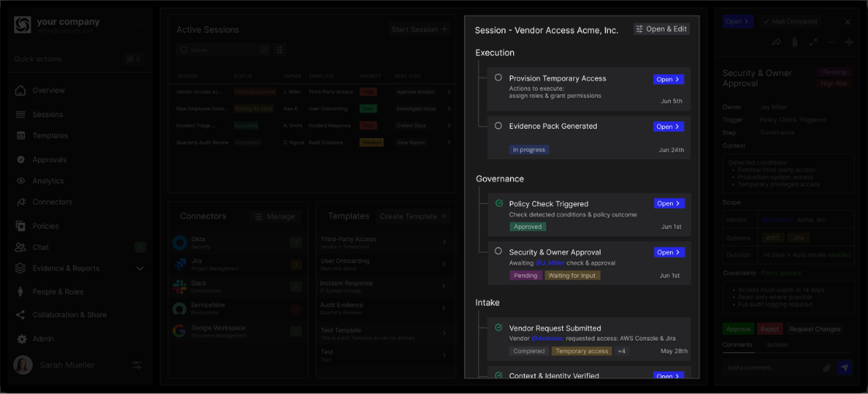868x394 pixels.
Task: Toggle check mark for Policy Check Triggered
Action: click(498, 204)
